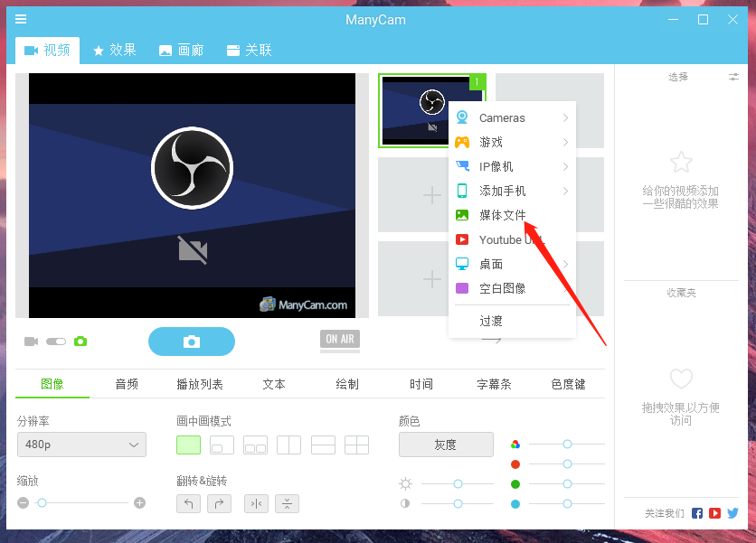This screenshot has height=543, width=756.
Task: Choose 桌面 from the source menu
Action: pyautogui.click(x=512, y=264)
